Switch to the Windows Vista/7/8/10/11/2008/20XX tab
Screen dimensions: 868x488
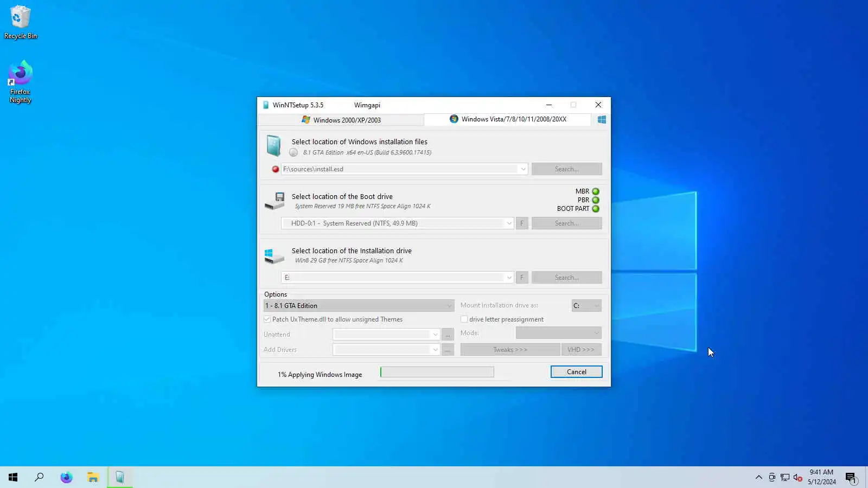[508, 119]
